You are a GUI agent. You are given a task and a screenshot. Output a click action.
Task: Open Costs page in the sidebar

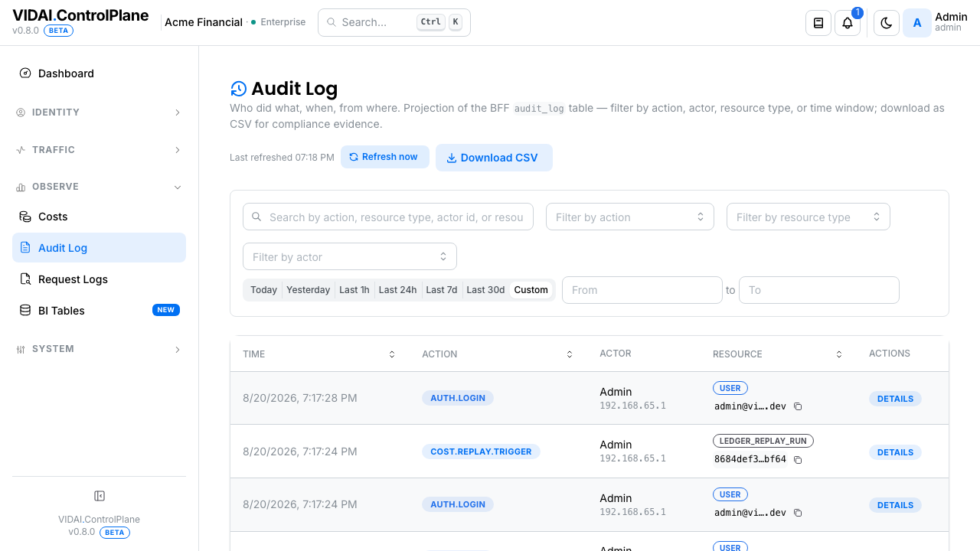pos(99,217)
